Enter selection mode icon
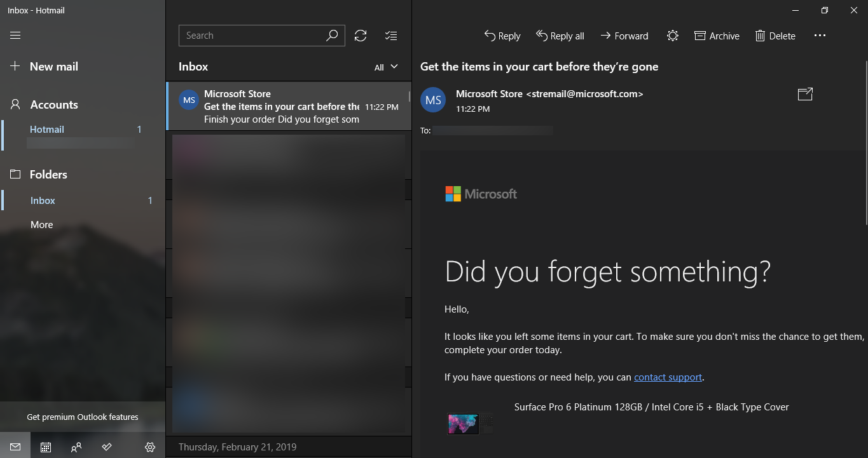868x458 pixels. pyautogui.click(x=391, y=36)
